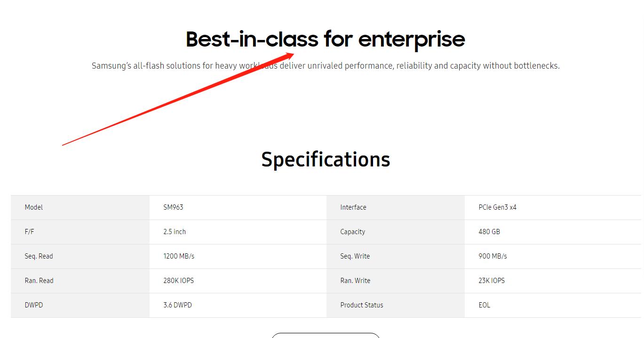Click the "1200 MB/s" sequential read value
The height and width of the screenshot is (338, 644).
click(x=179, y=256)
